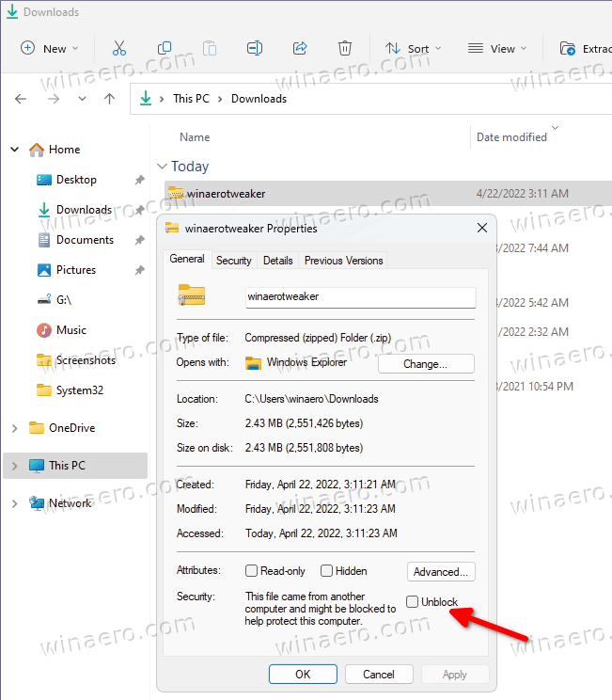612x700 pixels.
Task: Click the Rename icon in toolbar
Action: pos(255,48)
